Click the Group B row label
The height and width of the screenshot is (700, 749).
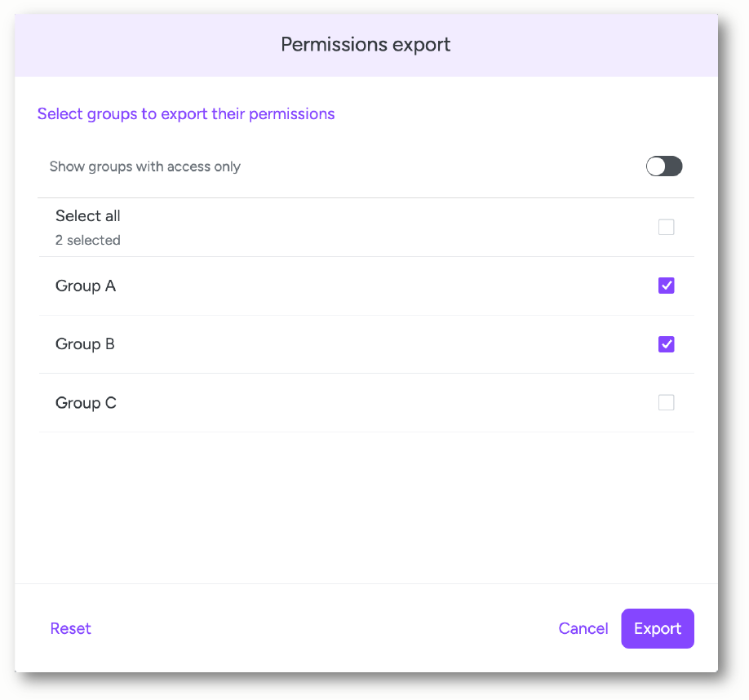[85, 344]
